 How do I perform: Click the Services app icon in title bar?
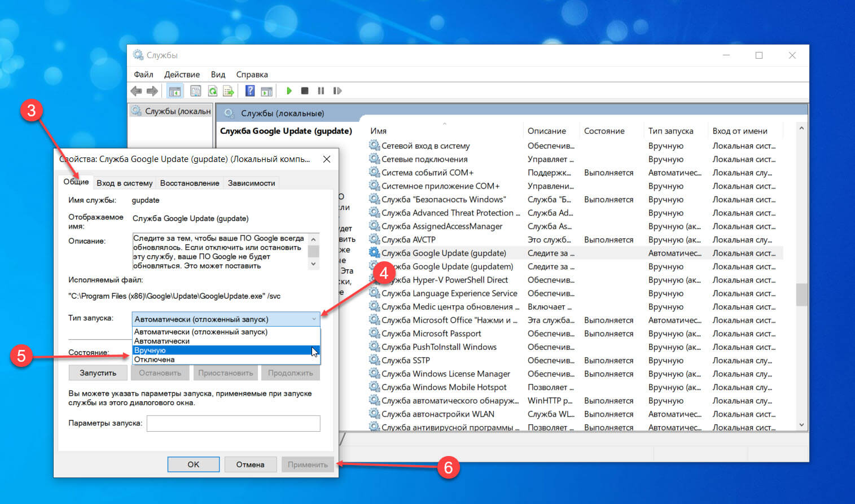tap(138, 55)
